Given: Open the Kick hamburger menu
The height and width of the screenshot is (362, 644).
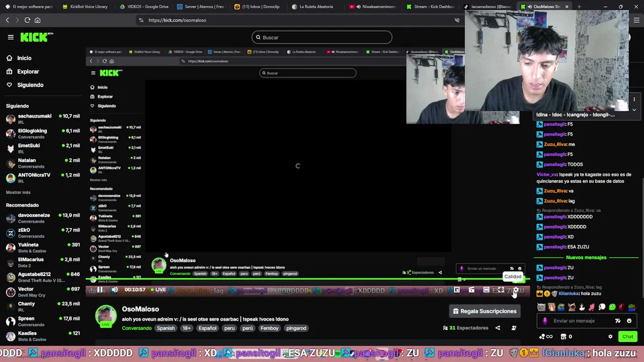Looking at the screenshot, I should pos(11,37).
